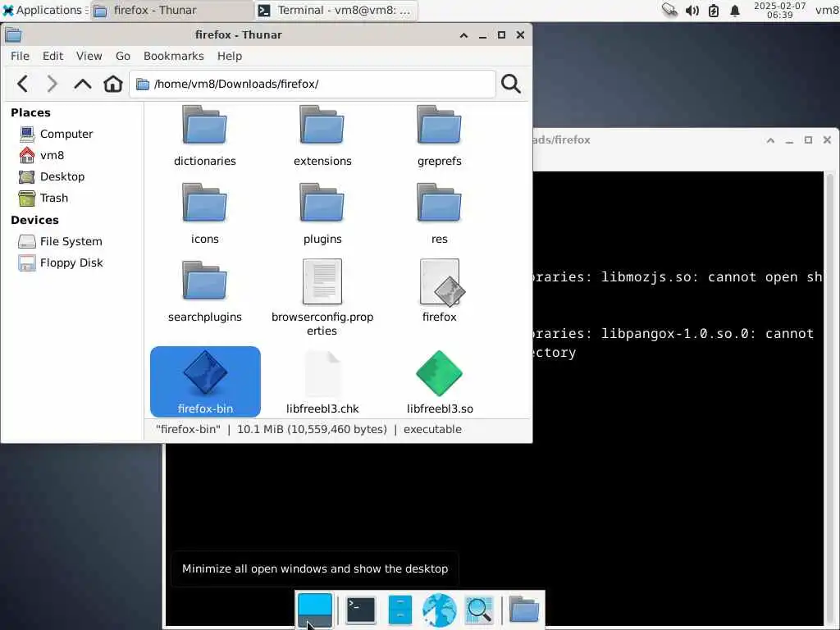
Task: Go forward using the right arrow in Thunar
Action: (x=52, y=84)
